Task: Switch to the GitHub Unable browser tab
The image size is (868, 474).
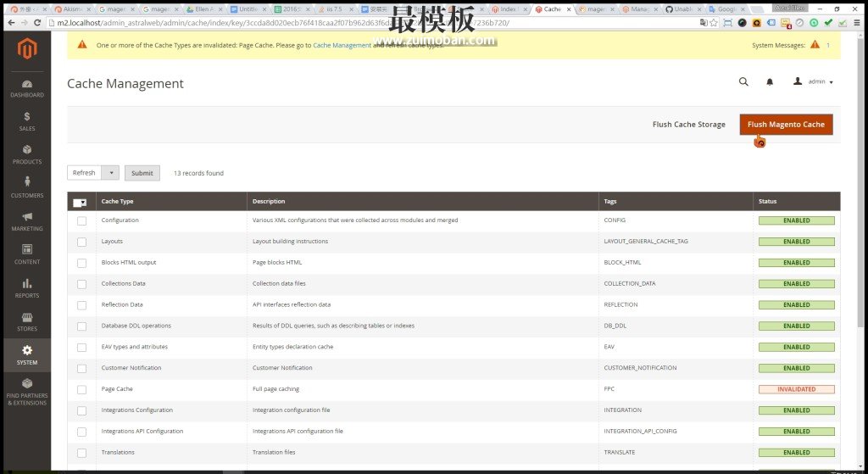Action: click(682, 8)
